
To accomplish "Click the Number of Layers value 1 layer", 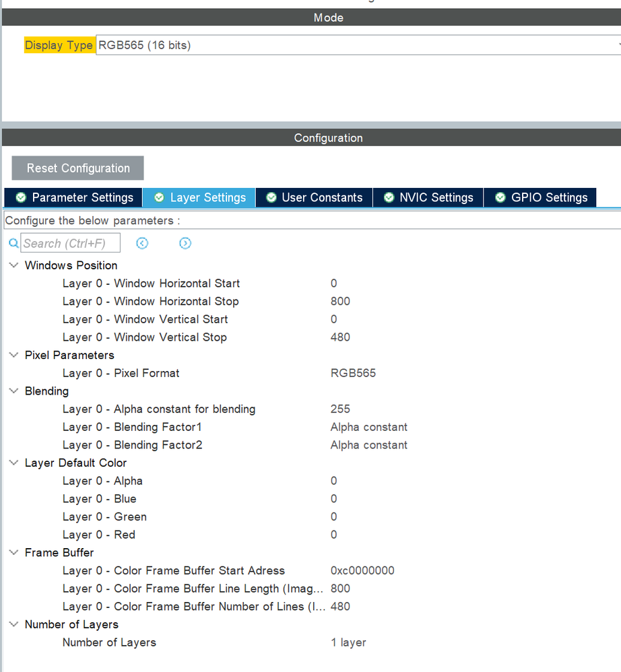I will point(348,642).
